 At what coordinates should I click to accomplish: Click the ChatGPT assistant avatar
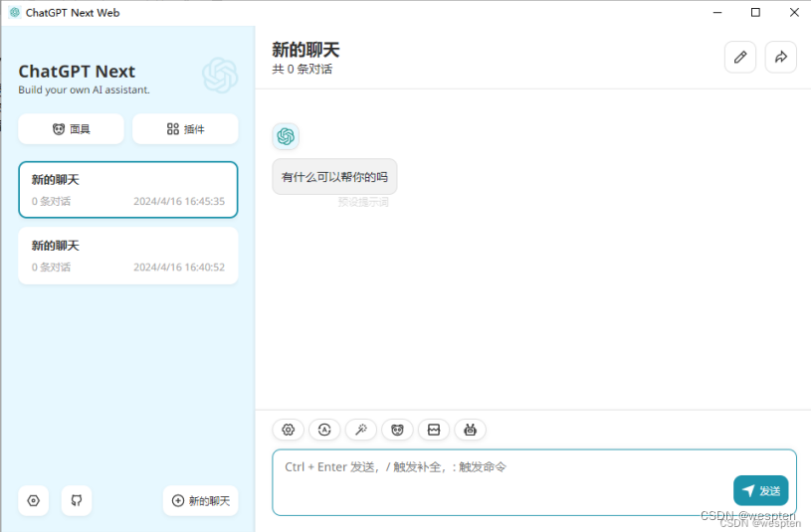[x=286, y=136]
